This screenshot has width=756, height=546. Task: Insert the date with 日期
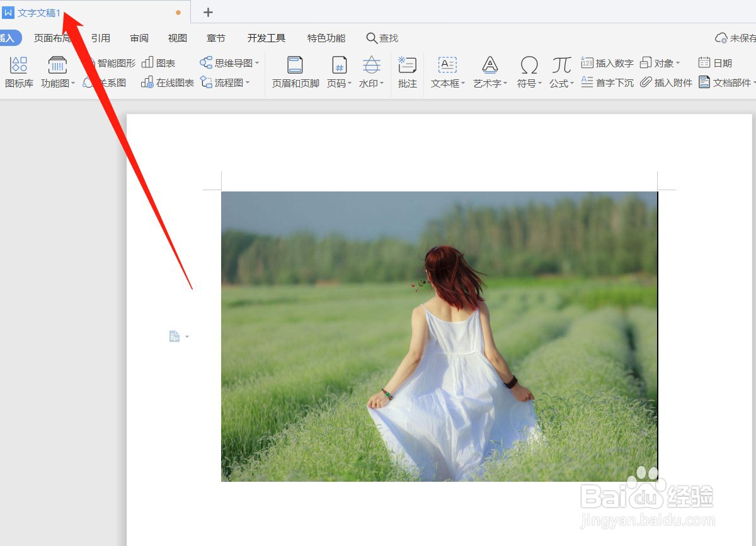715,63
